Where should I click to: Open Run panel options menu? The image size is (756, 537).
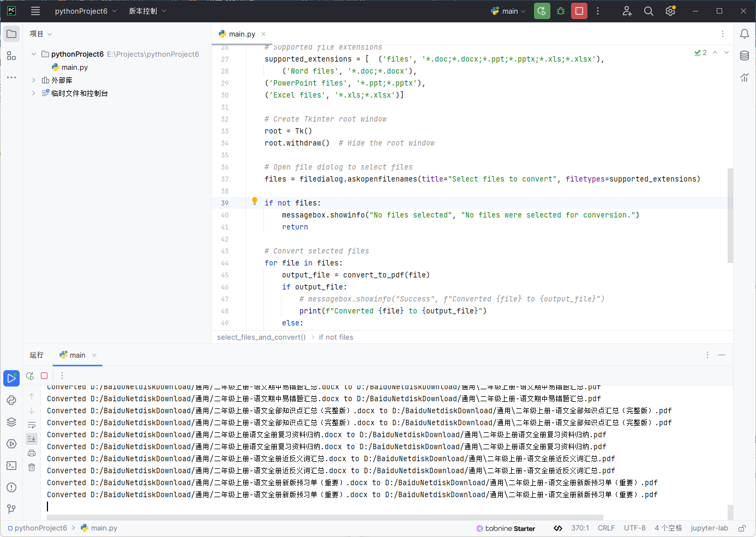[707, 355]
